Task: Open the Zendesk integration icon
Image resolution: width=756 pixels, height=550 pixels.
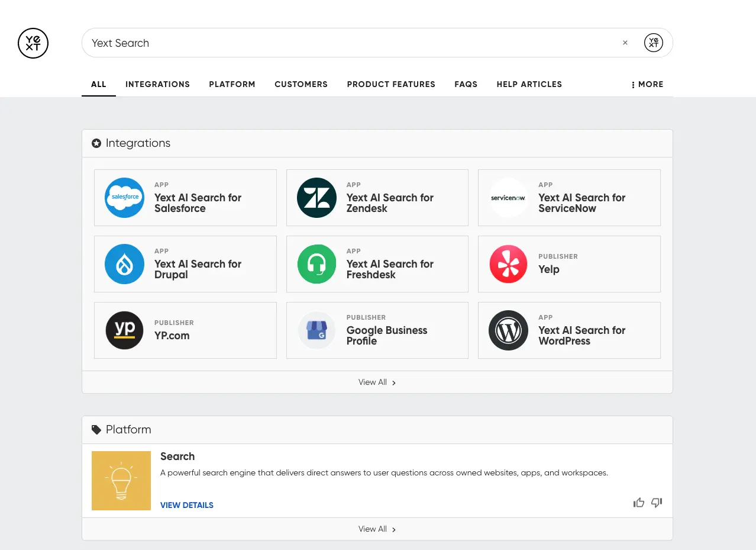Action: click(x=316, y=198)
